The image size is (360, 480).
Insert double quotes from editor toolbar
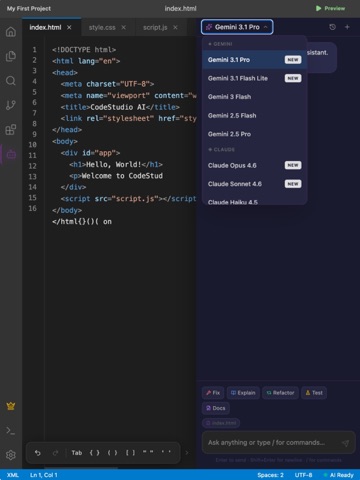[148, 453]
